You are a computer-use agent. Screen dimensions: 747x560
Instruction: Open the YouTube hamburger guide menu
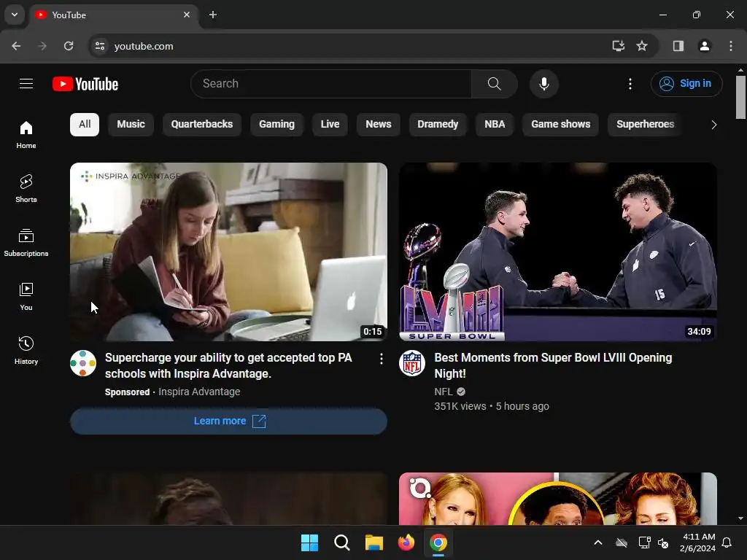pos(26,84)
